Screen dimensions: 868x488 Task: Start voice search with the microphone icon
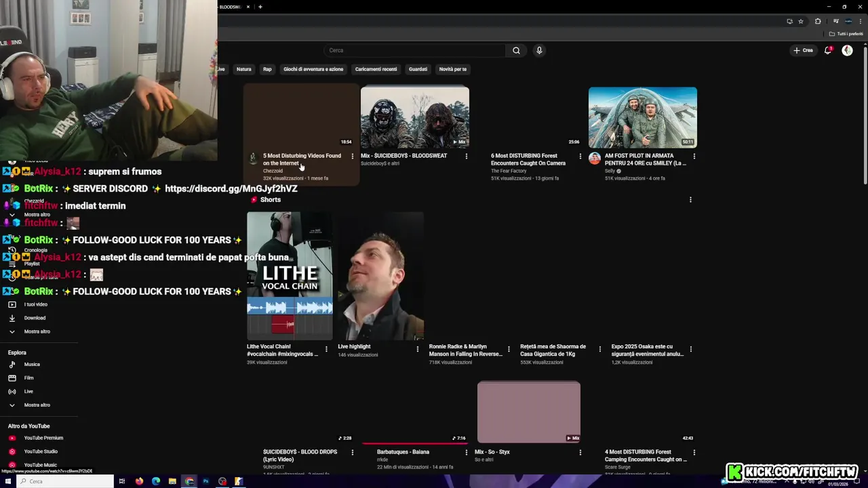coord(539,50)
